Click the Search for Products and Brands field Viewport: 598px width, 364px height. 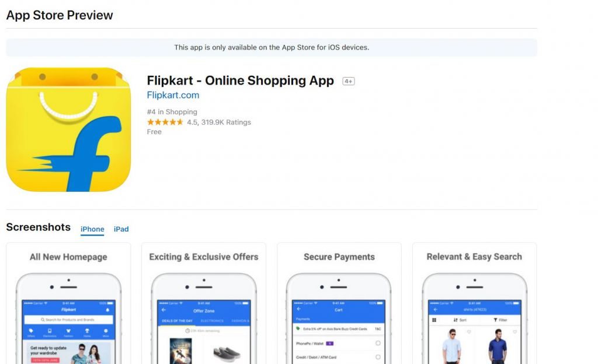click(x=69, y=320)
